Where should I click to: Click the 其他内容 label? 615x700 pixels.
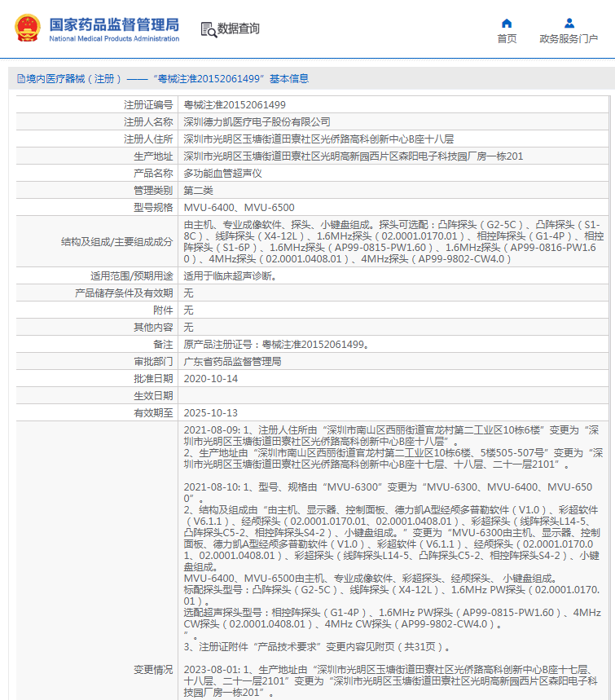pyautogui.click(x=153, y=328)
